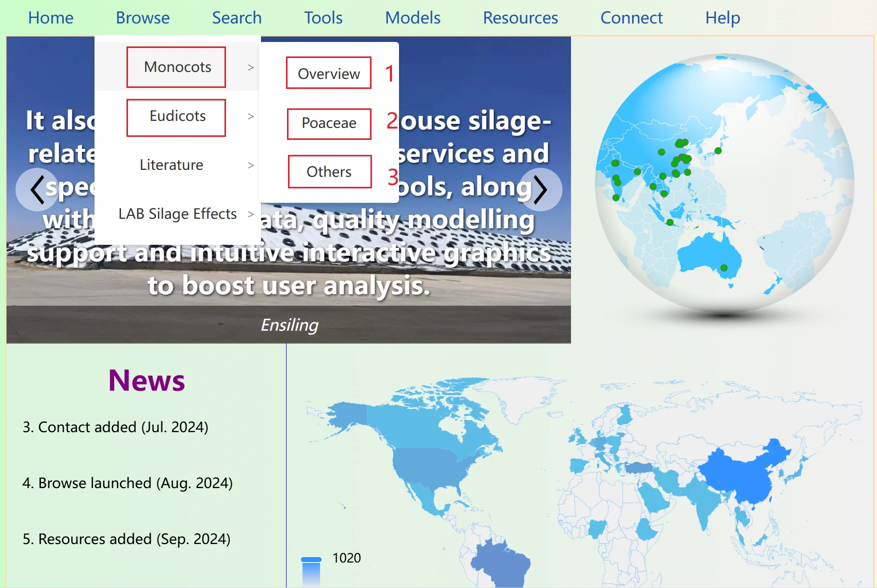
Task: Expand the Monocots submenu chevron
Action: click(250, 67)
